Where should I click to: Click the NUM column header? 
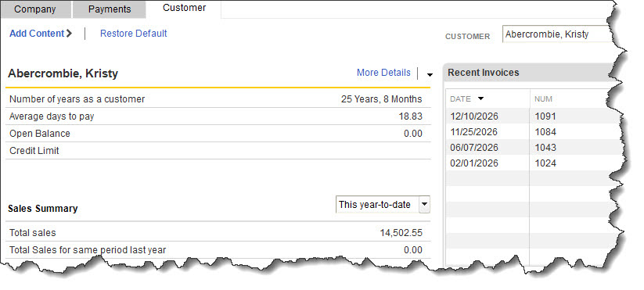[543, 98]
